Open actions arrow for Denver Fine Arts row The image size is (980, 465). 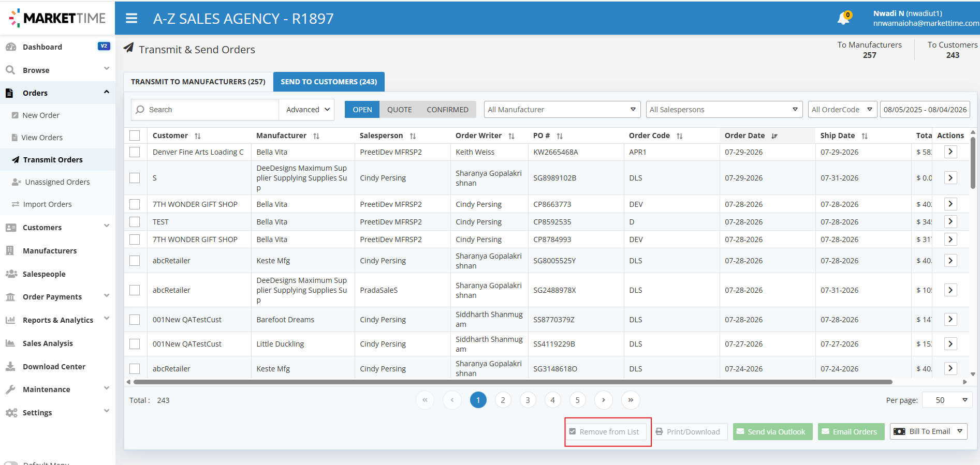point(950,152)
